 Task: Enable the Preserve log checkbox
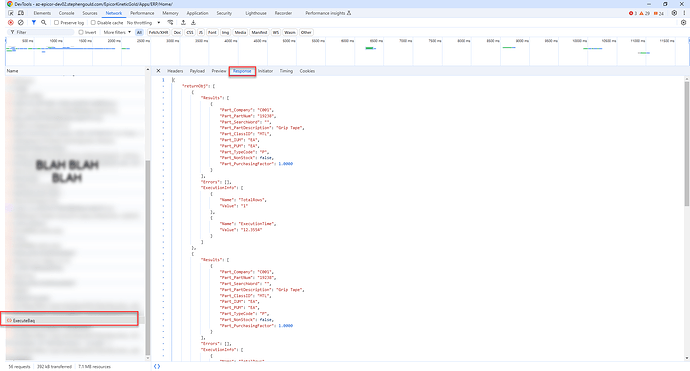click(56, 22)
